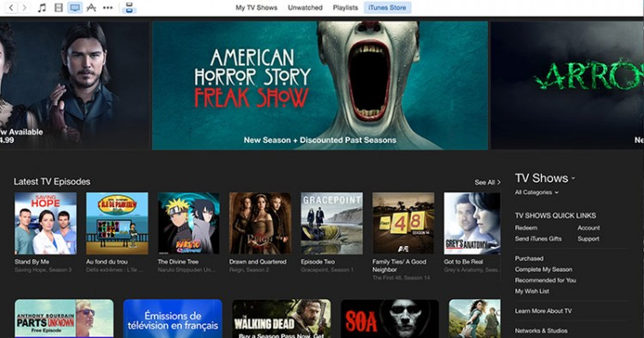Go forward with the right arrow button
The width and height of the screenshot is (644, 338).
(24, 8)
